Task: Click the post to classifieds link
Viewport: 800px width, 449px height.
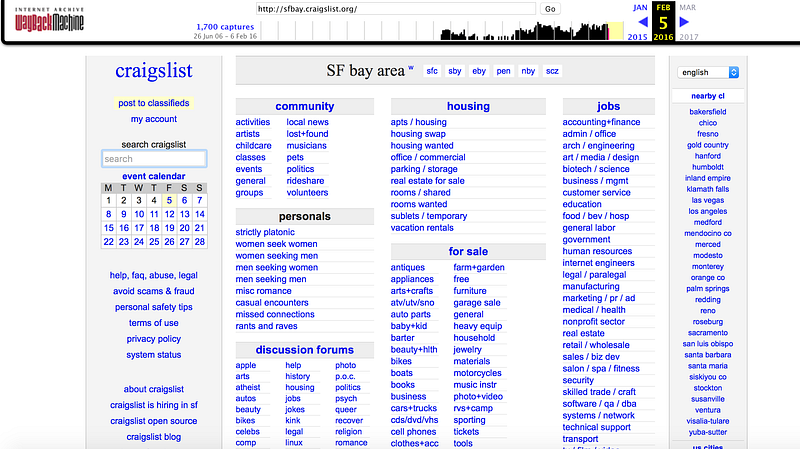Action: click(x=154, y=103)
